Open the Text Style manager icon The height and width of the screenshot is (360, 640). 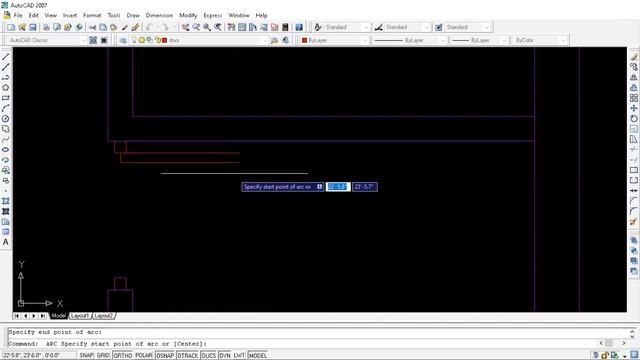pos(318,27)
